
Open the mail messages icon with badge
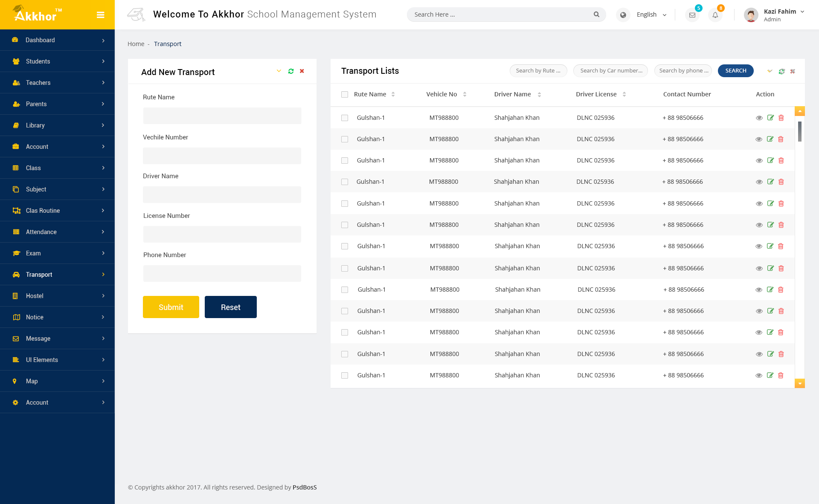[692, 15]
